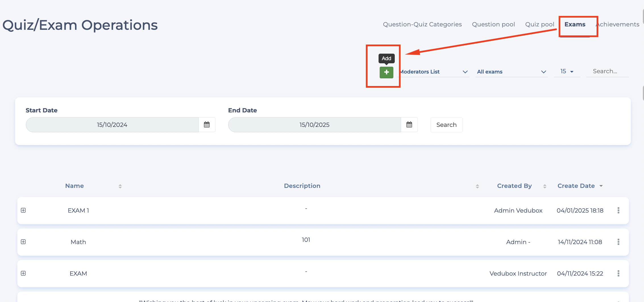Open the All exams filter dropdown
The width and height of the screenshot is (644, 302).
coord(511,72)
